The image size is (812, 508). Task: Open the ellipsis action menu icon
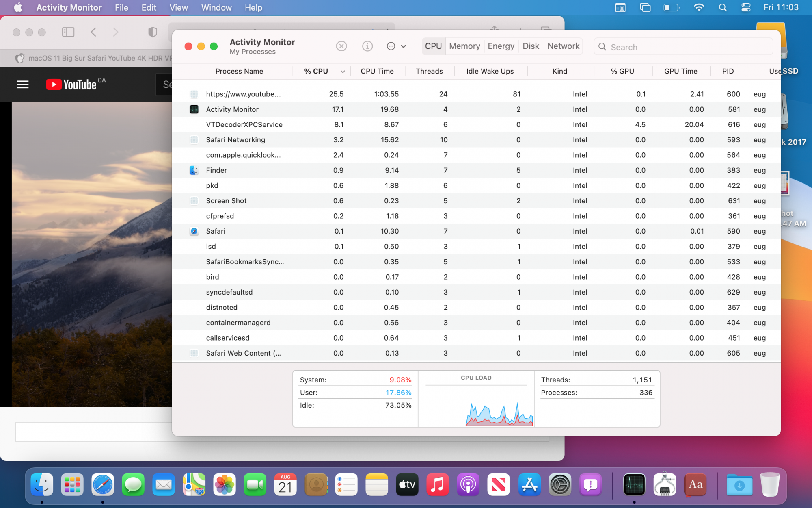coord(391,46)
